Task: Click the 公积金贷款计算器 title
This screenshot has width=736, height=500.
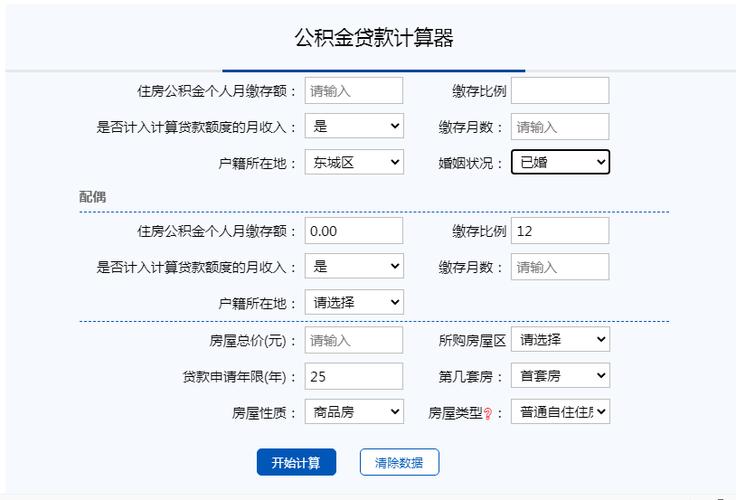Action: [x=374, y=38]
